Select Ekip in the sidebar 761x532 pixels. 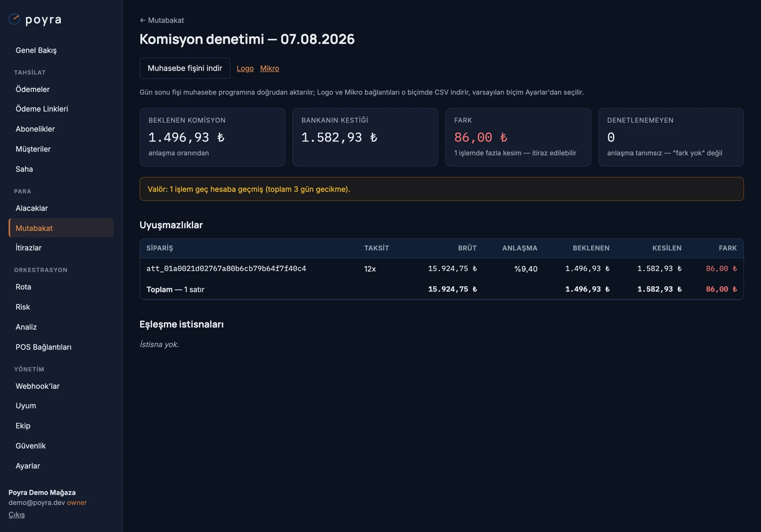coord(61,426)
